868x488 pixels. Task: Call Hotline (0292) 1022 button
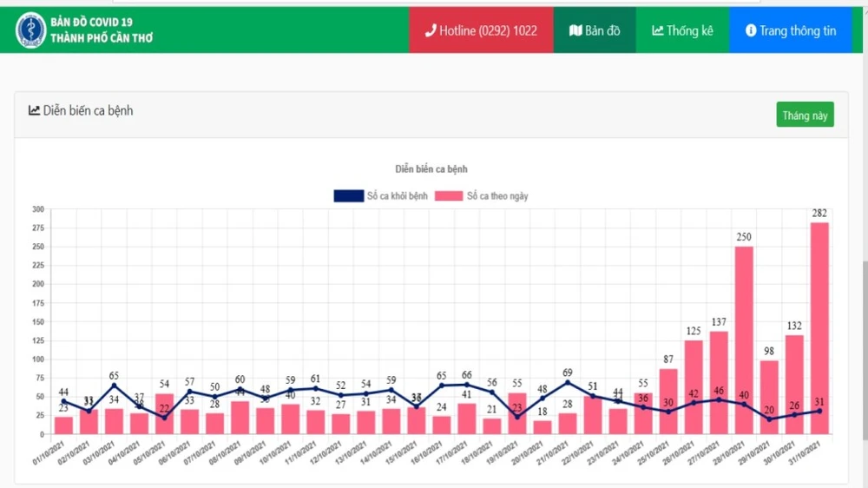click(481, 30)
